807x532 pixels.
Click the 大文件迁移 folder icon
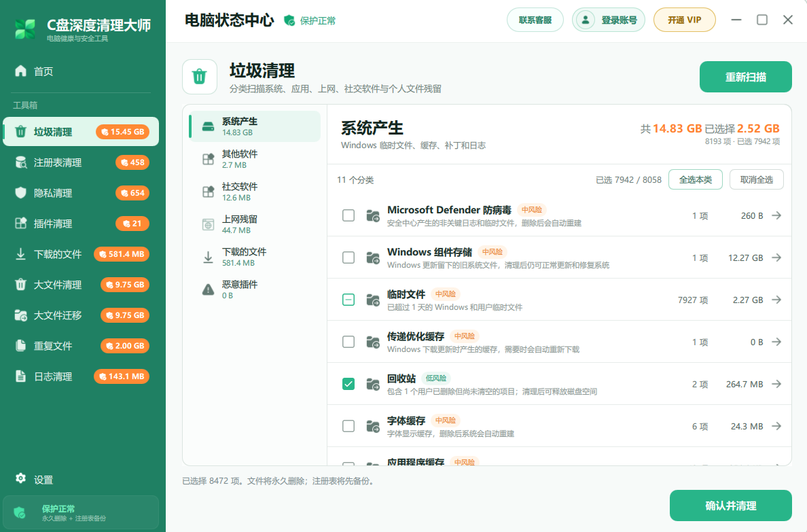pyautogui.click(x=20, y=315)
